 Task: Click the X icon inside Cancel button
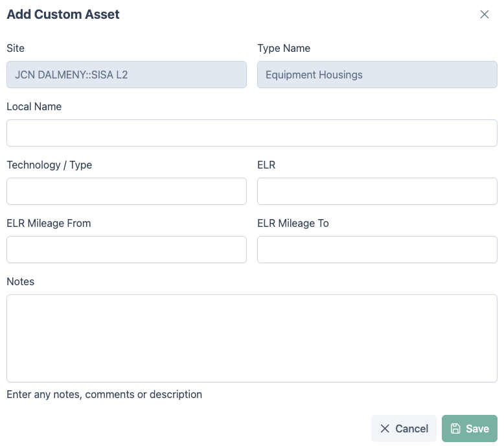(x=385, y=428)
